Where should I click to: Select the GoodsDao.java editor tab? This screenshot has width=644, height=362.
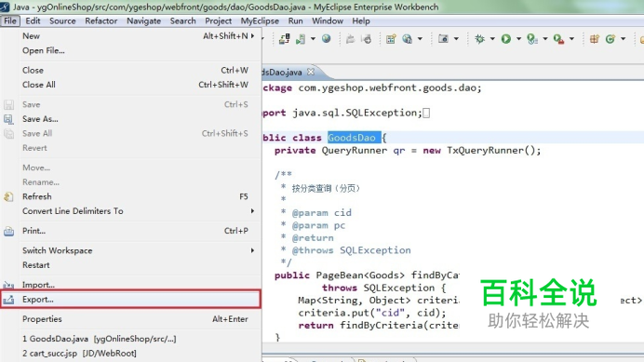[283, 73]
